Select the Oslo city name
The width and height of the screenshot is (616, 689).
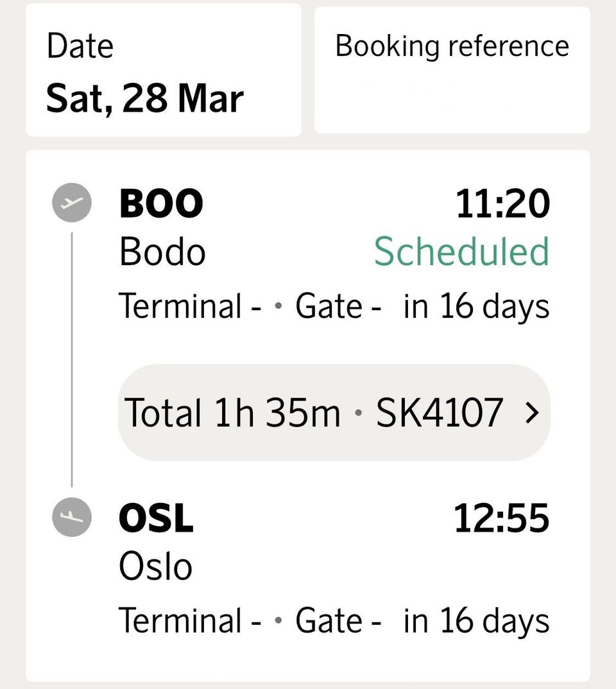pos(155,566)
